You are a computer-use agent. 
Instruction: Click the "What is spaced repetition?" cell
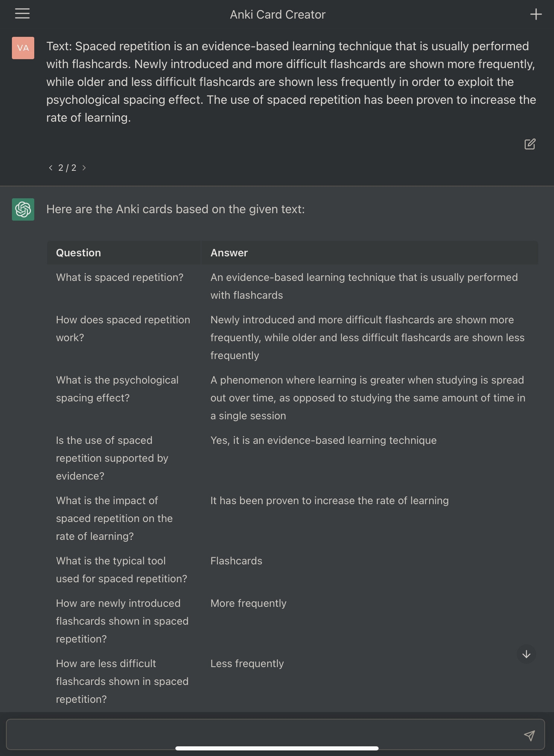pos(120,278)
